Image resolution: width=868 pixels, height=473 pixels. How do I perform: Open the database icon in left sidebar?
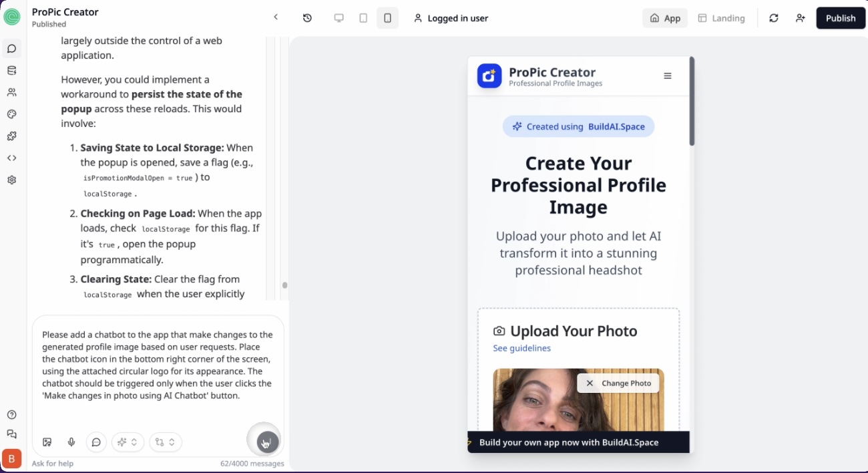click(x=11, y=71)
